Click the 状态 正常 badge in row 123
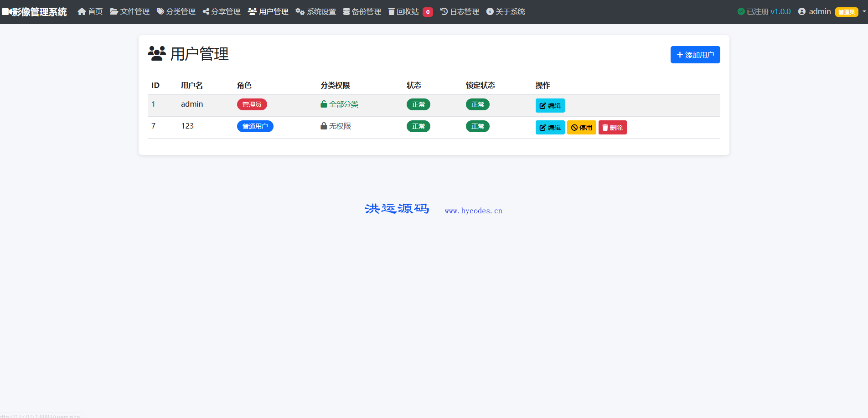 coord(418,126)
